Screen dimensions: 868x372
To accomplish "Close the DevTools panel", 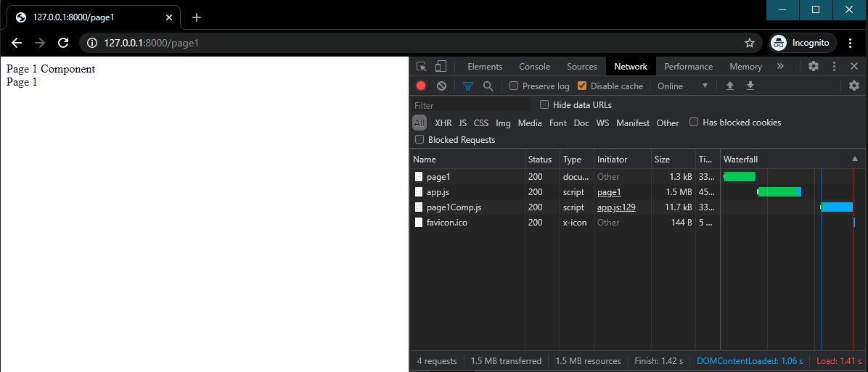I will click(x=854, y=66).
